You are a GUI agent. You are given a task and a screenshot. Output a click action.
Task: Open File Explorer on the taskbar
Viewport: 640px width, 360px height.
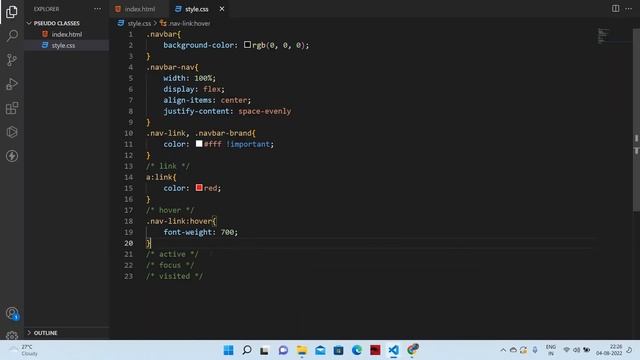(302, 350)
